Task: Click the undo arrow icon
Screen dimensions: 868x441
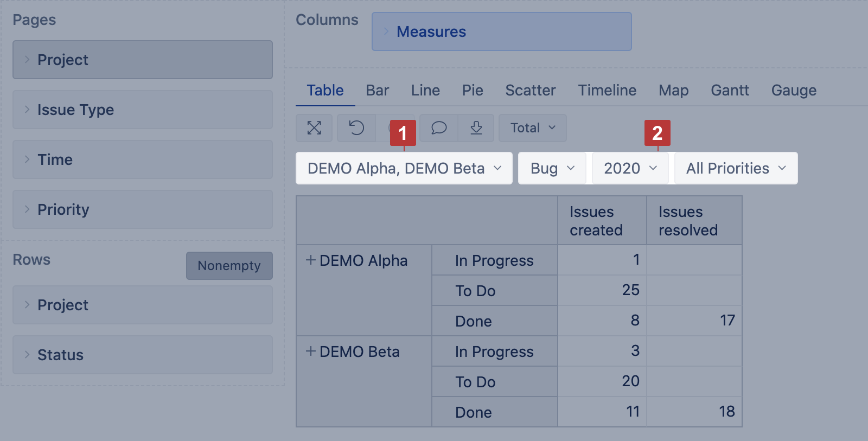Action: pos(356,128)
